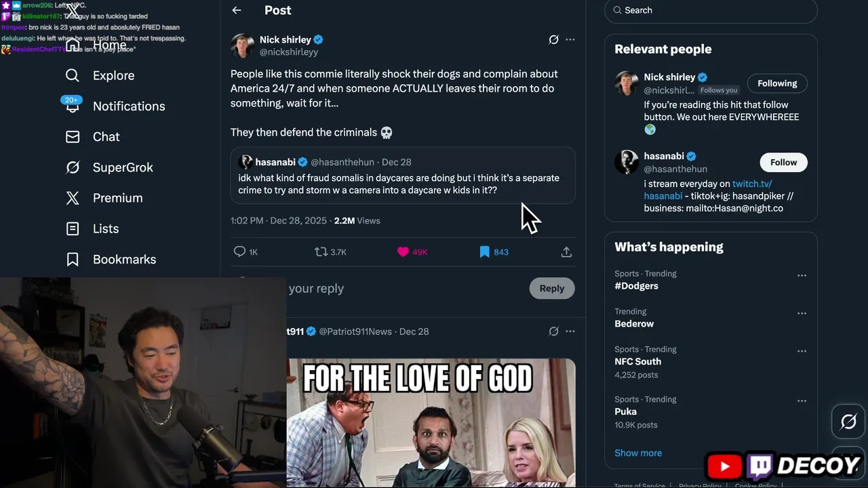Open Grok icon on Nick Shirley's post
The image size is (868, 488).
(553, 39)
